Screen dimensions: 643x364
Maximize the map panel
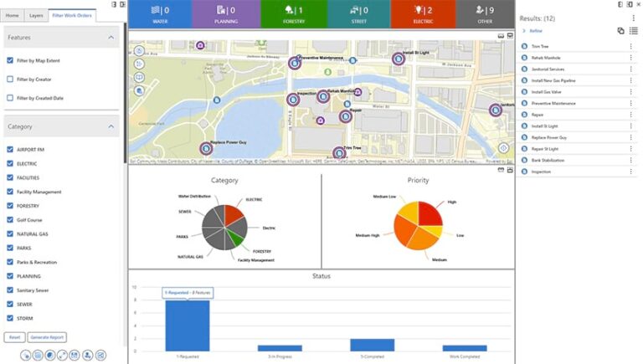click(x=510, y=36)
